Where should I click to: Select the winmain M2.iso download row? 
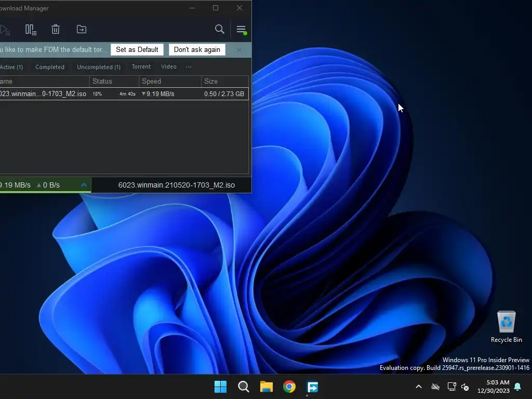point(124,94)
